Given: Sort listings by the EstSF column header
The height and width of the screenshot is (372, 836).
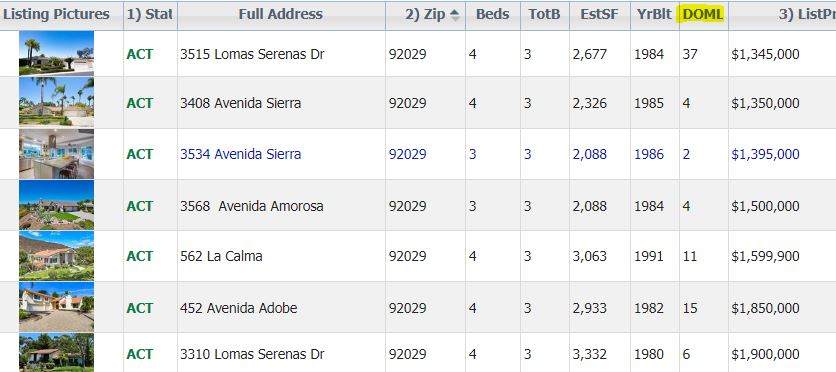Looking at the screenshot, I should pyautogui.click(x=600, y=15).
